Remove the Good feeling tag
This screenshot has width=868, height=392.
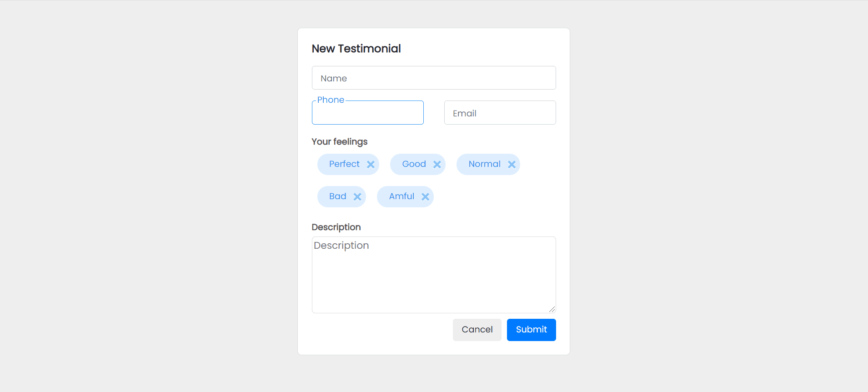pyautogui.click(x=437, y=164)
